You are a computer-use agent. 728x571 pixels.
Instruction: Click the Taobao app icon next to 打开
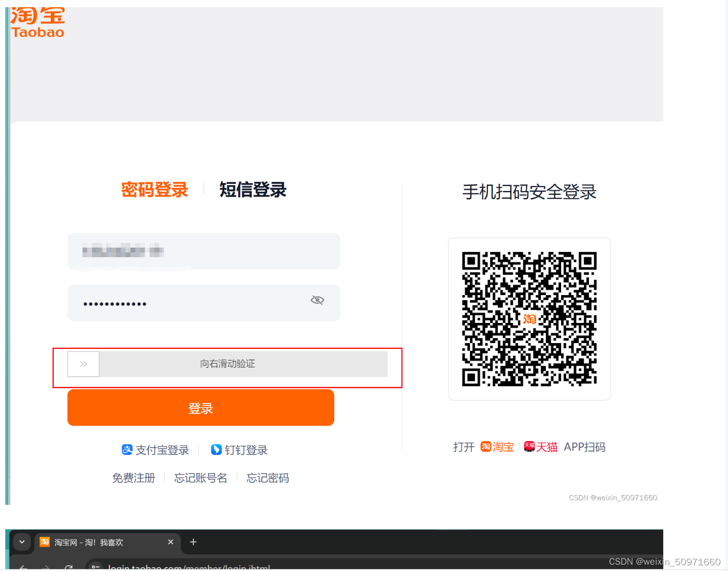point(486,447)
